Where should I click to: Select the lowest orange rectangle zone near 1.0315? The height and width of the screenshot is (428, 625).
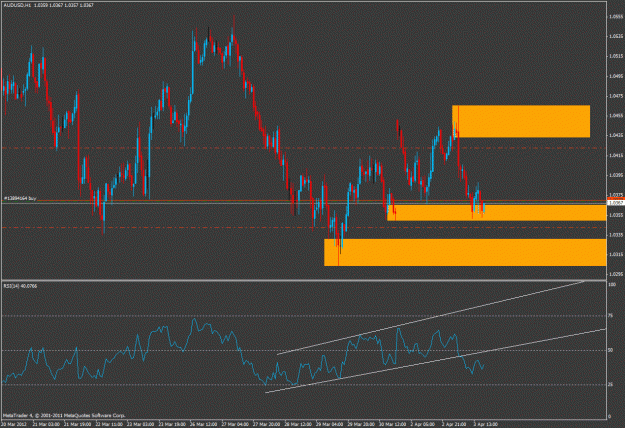pos(465,252)
